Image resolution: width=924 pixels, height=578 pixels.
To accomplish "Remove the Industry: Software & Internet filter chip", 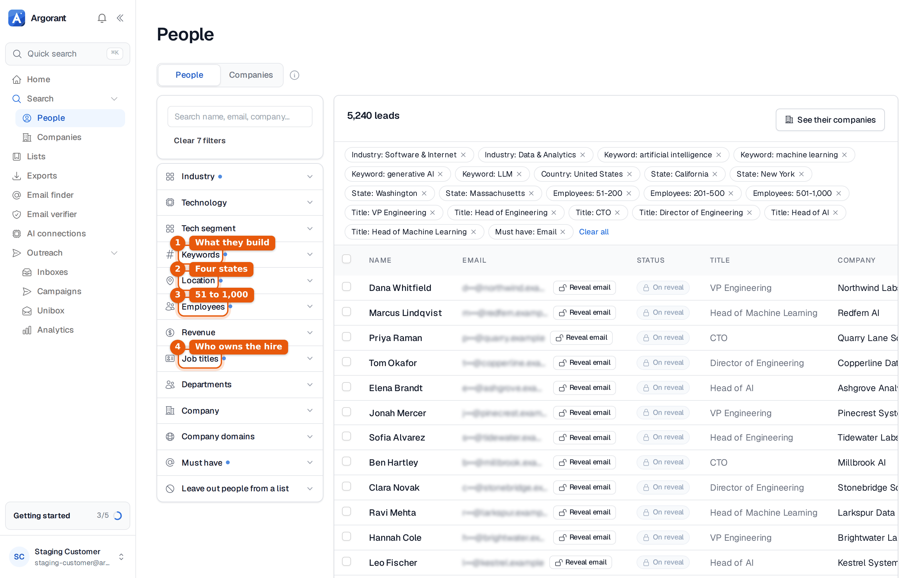I will 464,155.
